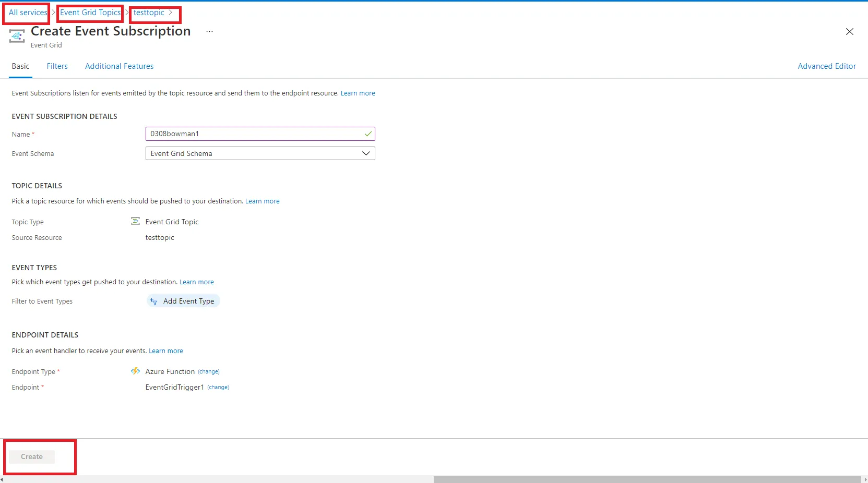Viewport: 868px width, 483px height.
Task: Click the EventGridTrigger1 endpoint name
Action: coord(174,388)
